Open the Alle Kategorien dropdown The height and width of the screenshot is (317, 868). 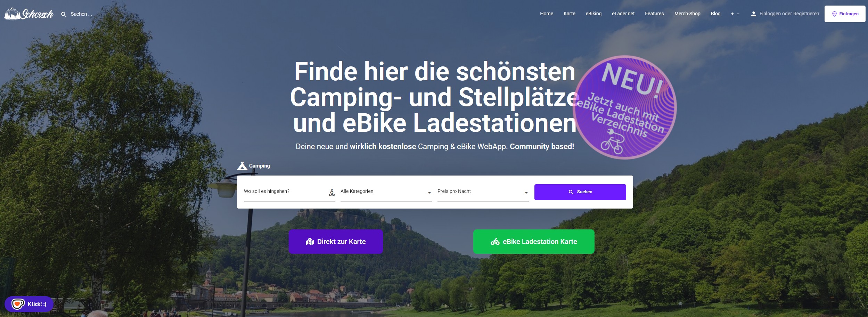pos(386,192)
